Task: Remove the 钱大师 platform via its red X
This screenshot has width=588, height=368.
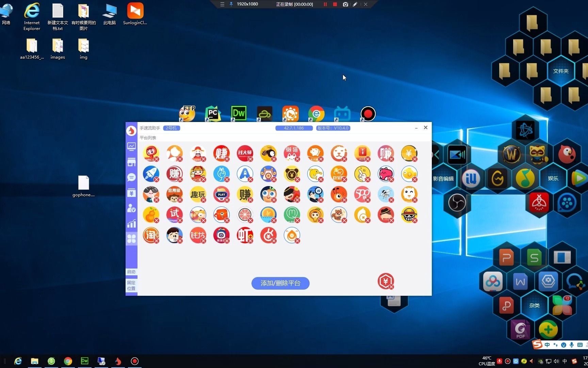Action: (x=250, y=159)
